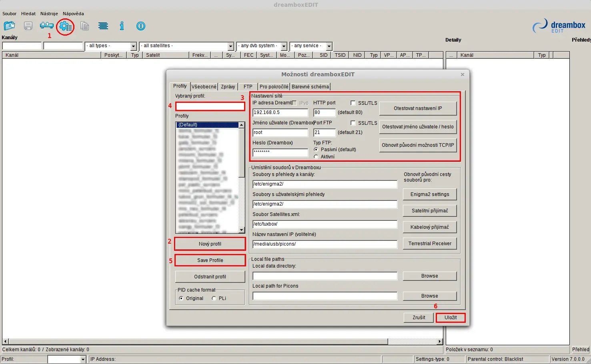Click the username field containing root

pos(280,132)
